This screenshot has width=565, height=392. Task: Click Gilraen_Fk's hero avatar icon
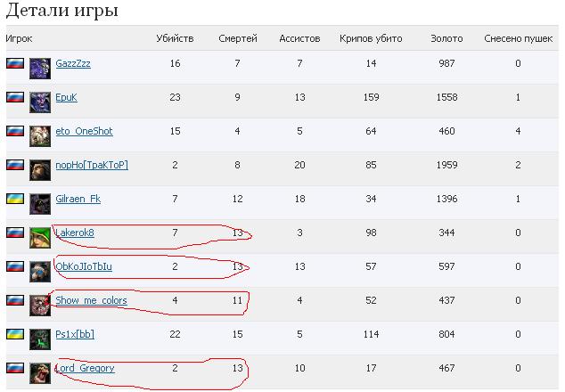click(x=40, y=204)
